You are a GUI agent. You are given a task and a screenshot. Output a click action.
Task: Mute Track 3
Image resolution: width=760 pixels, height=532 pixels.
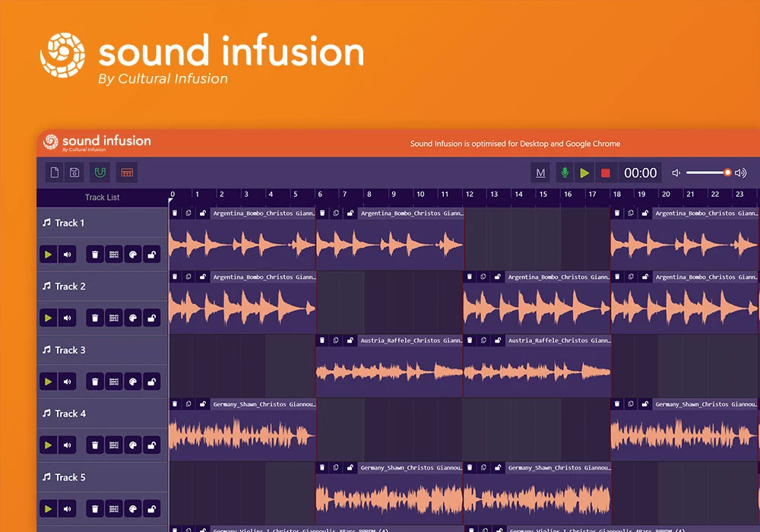pos(68,382)
